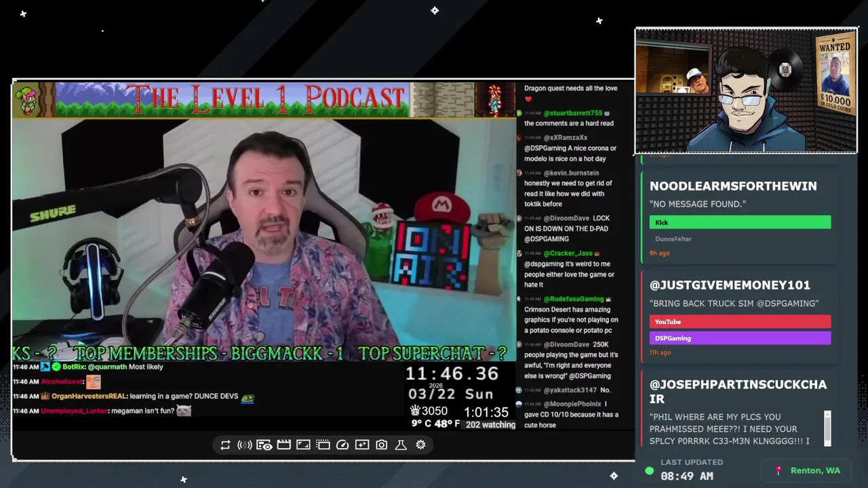Viewport: 868px width, 488px height.
Task: Open the @JOSEPHPARTINSCUCKCHAIR username
Action: tap(738, 391)
